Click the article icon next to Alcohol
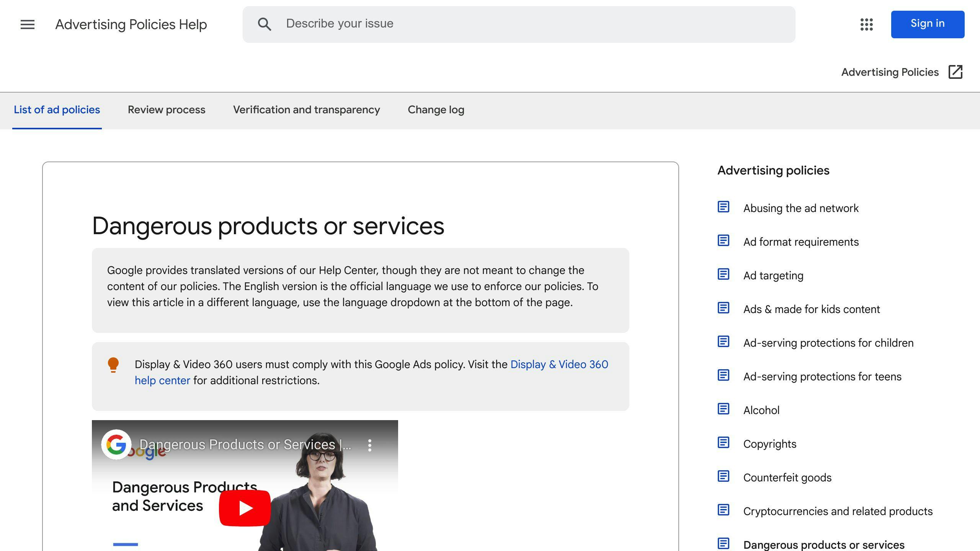Image resolution: width=980 pixels, height=551 pixels. [723, 409]
